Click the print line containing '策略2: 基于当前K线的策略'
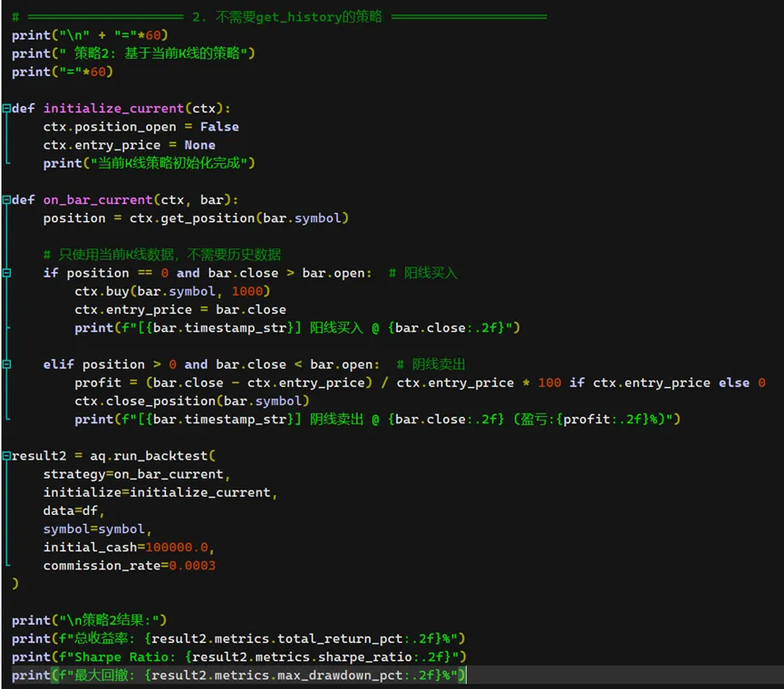Viewport: 784px width, 689px height. click(133, 53)
